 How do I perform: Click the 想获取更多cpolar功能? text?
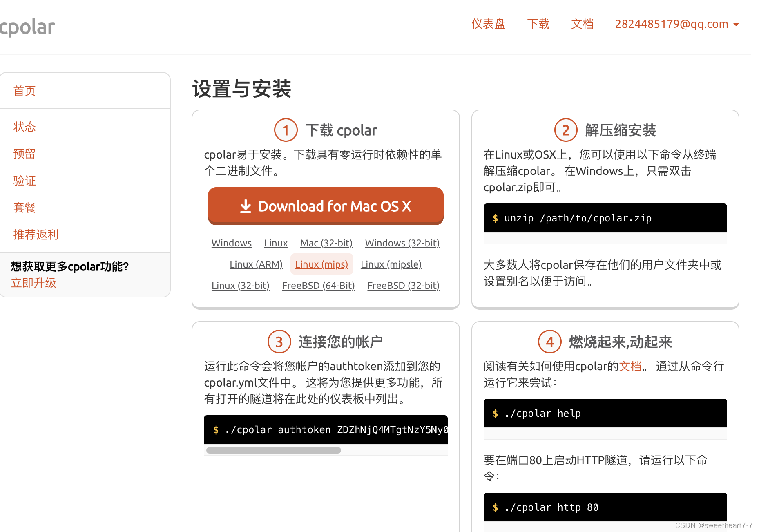pyautogui.click(x=70, y=266)
